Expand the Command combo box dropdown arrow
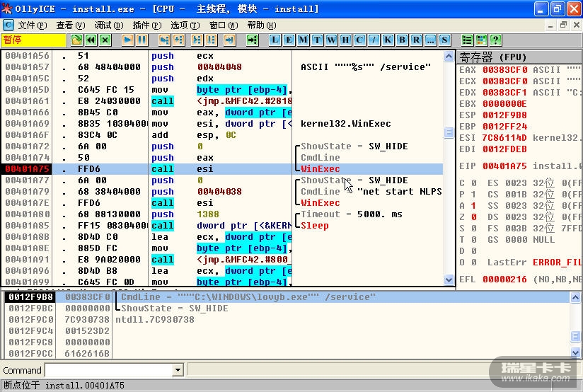This screenshot has width=583, height=392. [x=178, y=370]
